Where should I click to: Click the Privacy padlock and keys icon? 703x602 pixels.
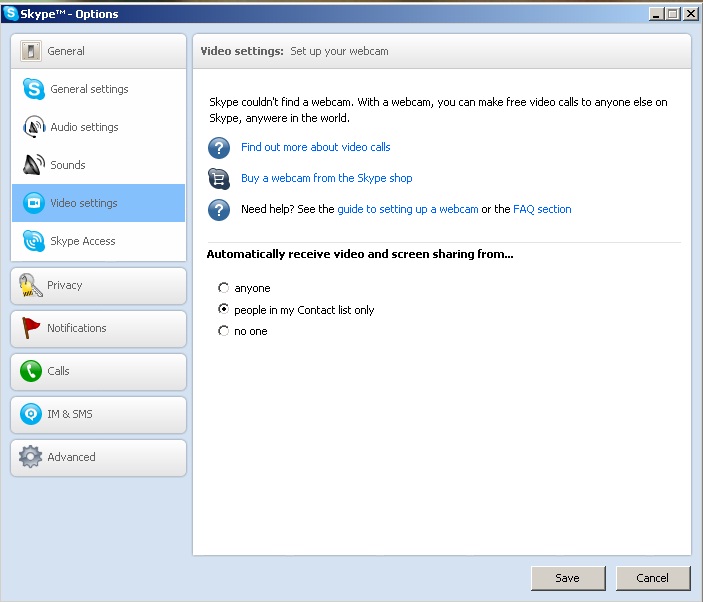[x=30, y=286]
